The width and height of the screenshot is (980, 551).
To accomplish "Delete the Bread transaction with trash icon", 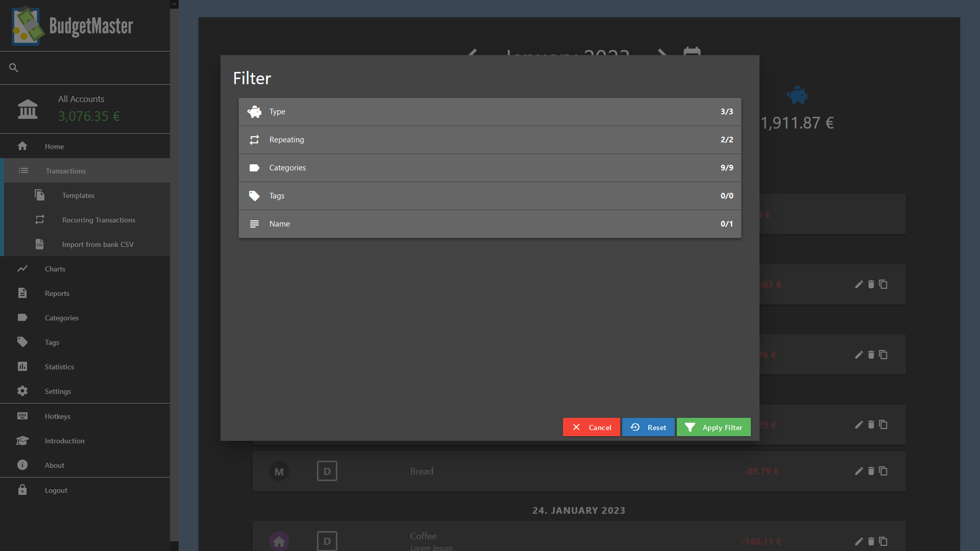I will (x=871, y=471).
